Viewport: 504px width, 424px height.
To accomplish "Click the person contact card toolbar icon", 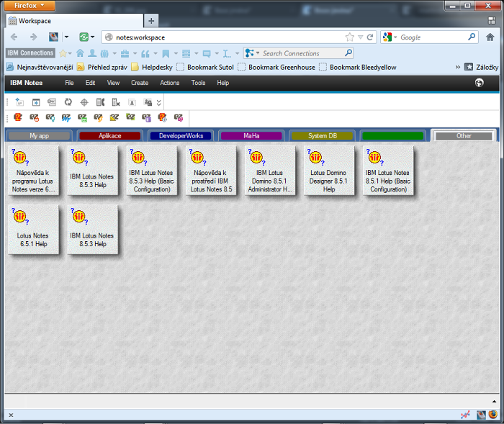I will point(132,102).
